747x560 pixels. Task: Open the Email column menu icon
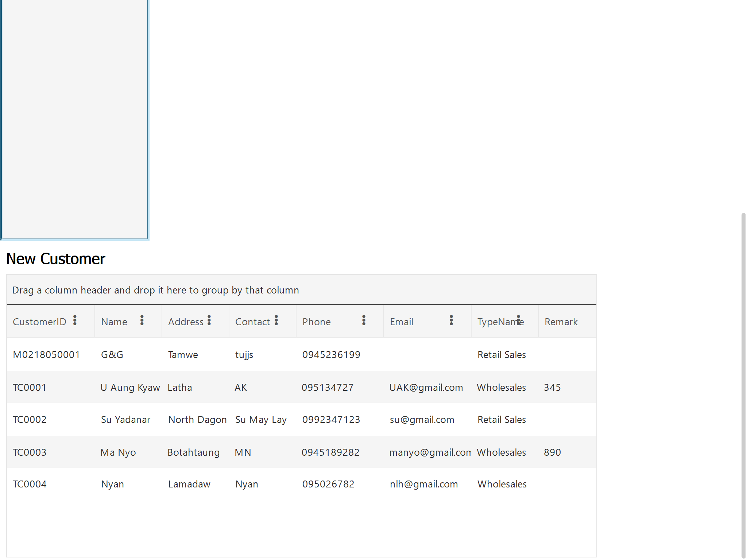click(x=451, y=320)
